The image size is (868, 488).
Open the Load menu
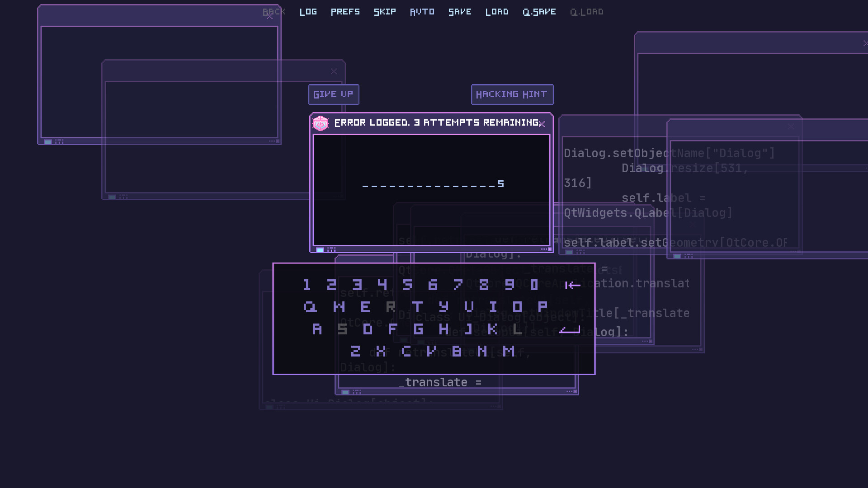click(497, 12)
